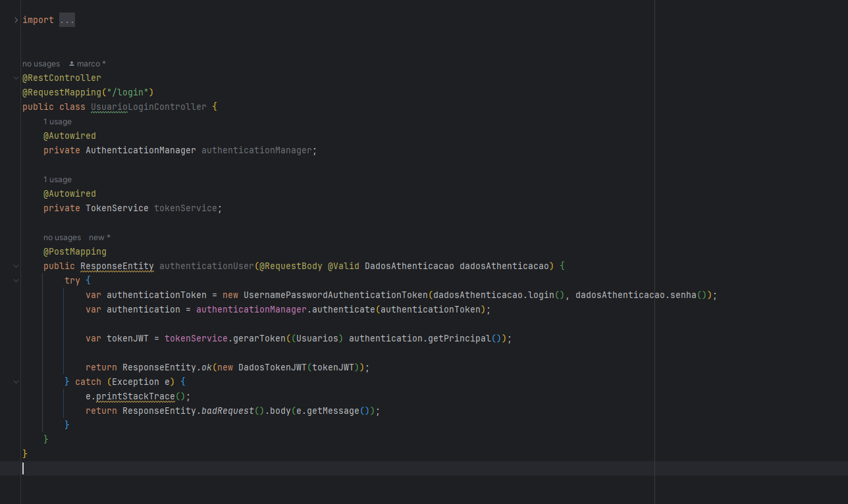This screenshot has height=504, width=848.
Task: Click the getMessage method call
Action: tap(333, 411)
